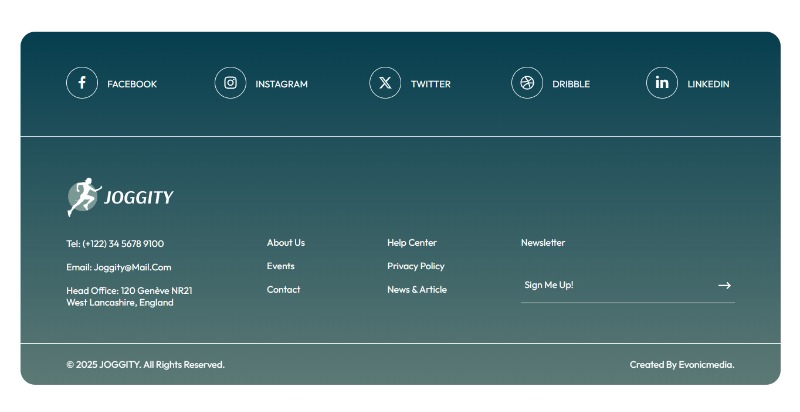The image size is (800, 412).
Task: Open the LINKEDIN text link
Action: point(708,84)
